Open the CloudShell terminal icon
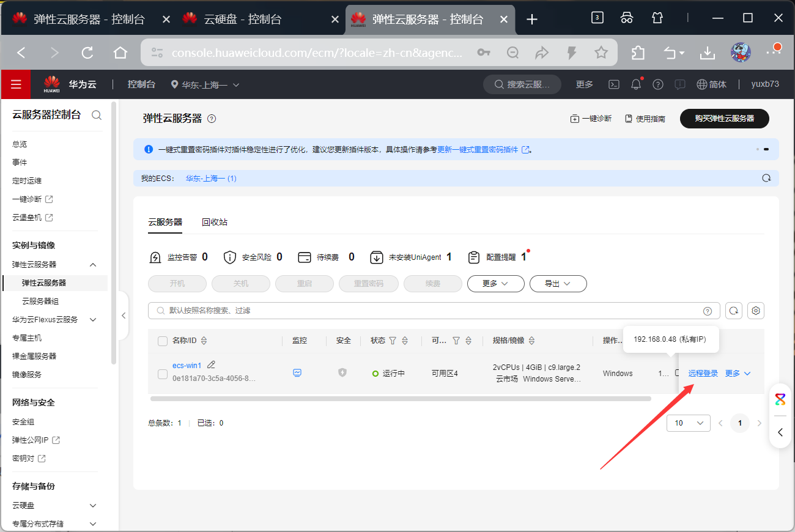 615,84
